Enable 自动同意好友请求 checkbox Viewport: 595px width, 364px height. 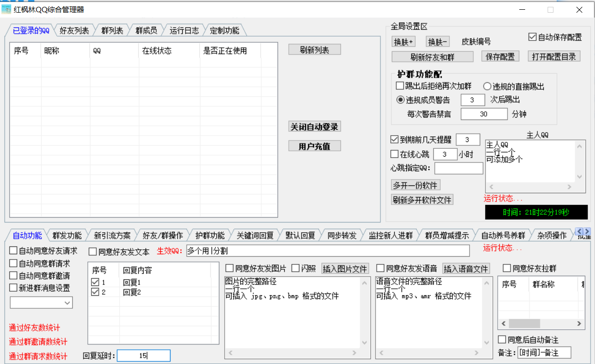click(14, 251)
